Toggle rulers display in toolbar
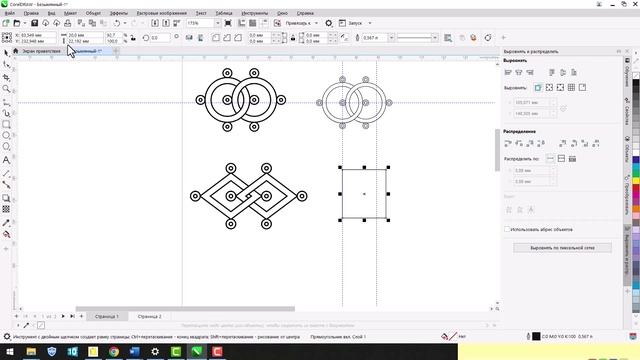 pos(242,23)
